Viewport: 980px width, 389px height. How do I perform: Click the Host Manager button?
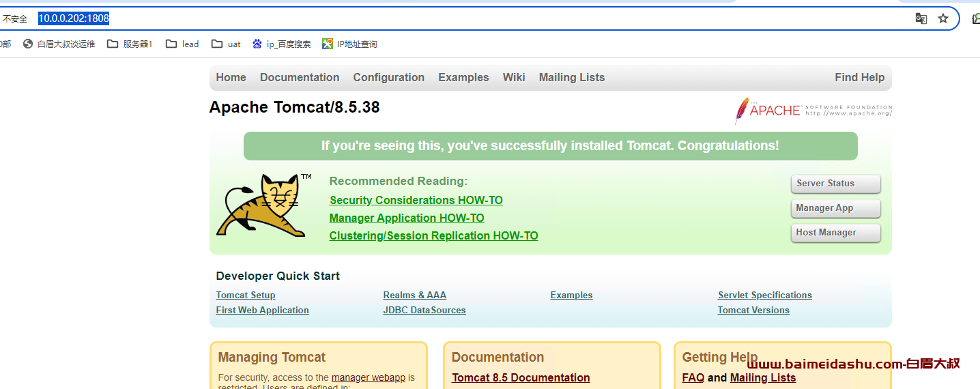(836, 233)
